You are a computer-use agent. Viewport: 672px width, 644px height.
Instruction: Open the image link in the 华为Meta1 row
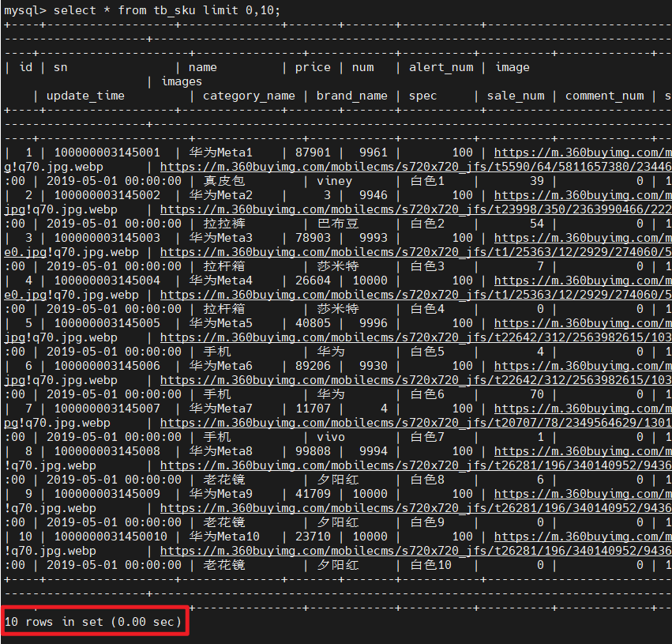582,153
